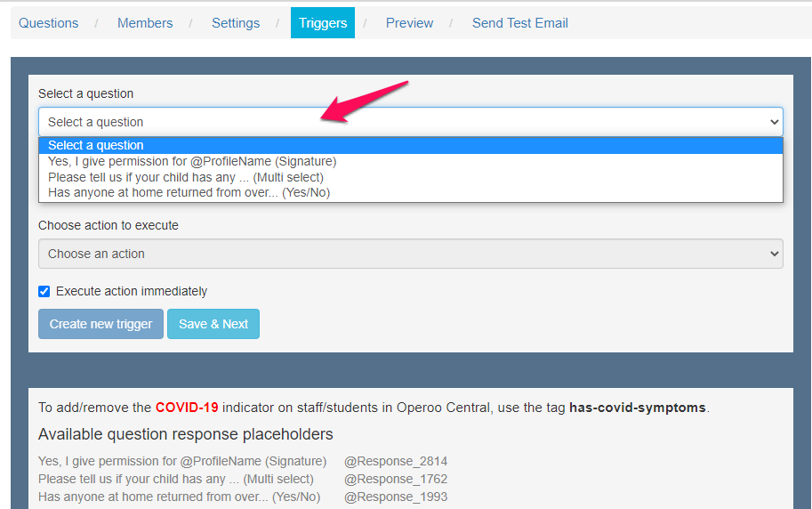Click the @Response_1762 placeholder text
This screenshot has height=509, width=812.
click(x=396, y=479)
